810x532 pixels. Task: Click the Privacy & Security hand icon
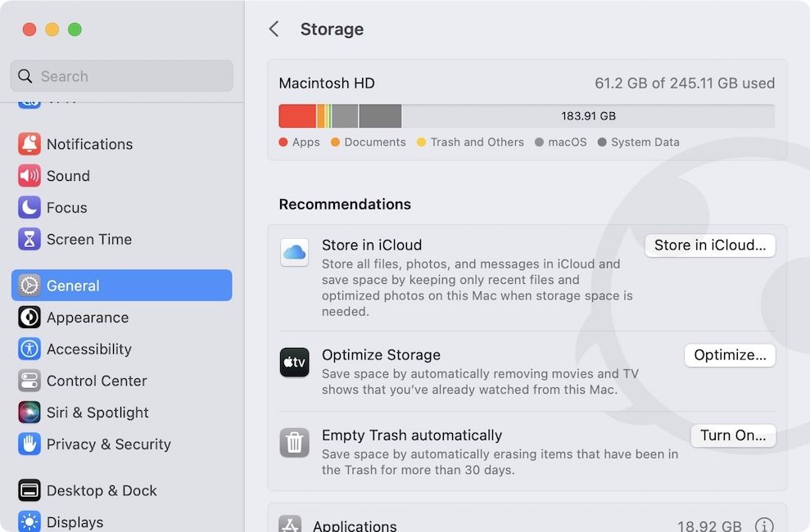click(29, 444)
